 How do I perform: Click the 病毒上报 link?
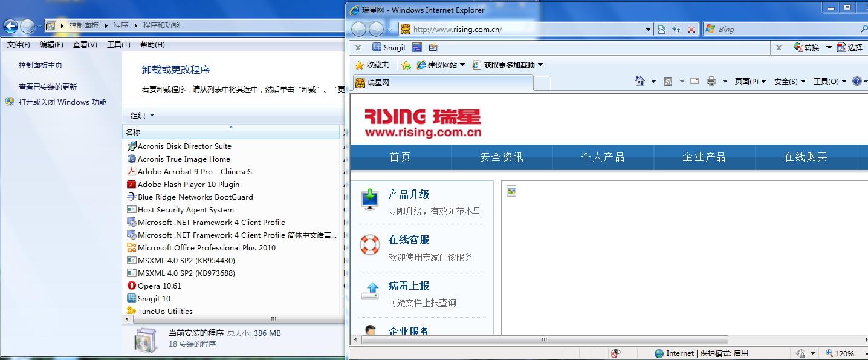409,286
